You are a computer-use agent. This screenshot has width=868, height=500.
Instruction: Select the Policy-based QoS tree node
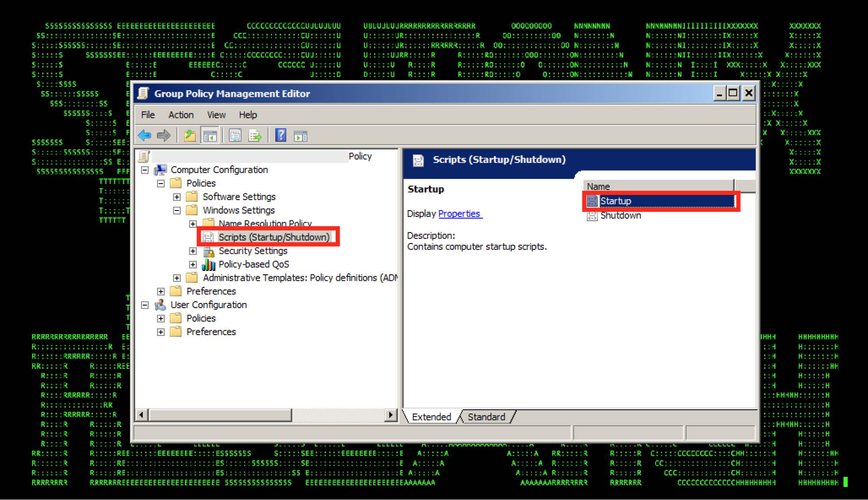pos(254,264)
